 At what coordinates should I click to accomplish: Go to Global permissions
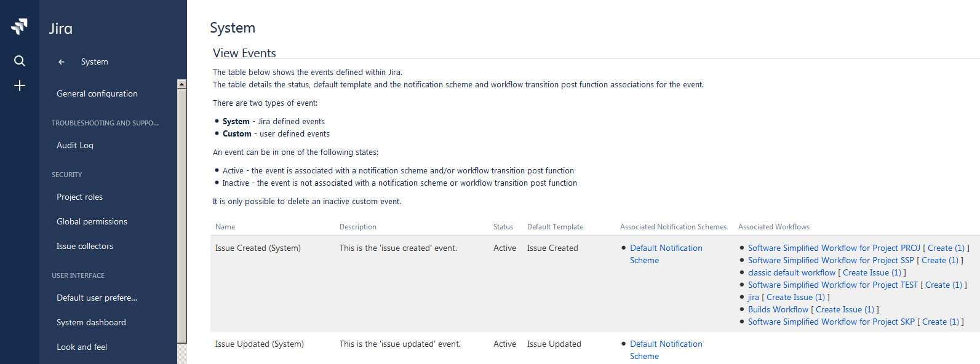tap(92, 221)
